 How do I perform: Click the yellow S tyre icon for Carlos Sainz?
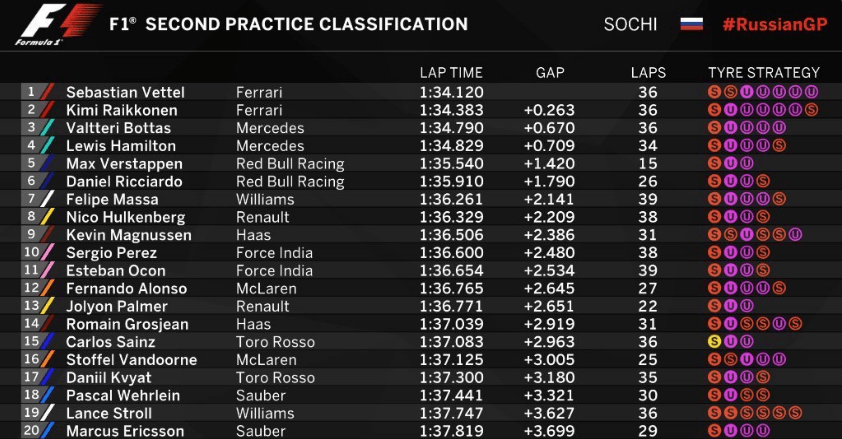click(x=714, y=342)
